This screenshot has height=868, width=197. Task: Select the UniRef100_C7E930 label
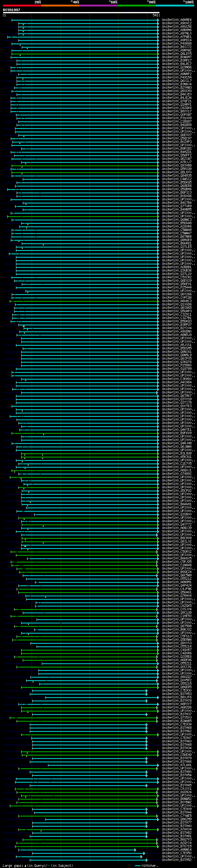click(177, 690)
